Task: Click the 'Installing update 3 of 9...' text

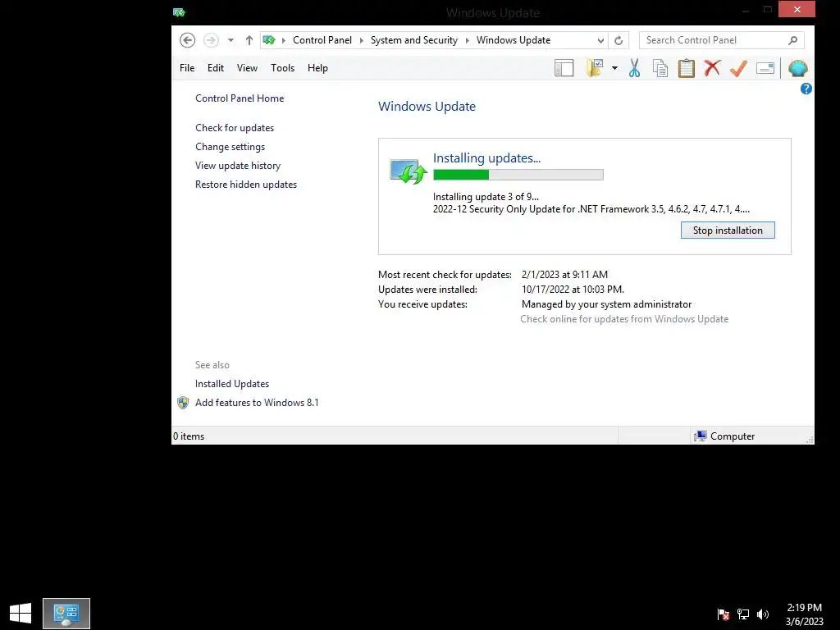Action: coord(486,197)
